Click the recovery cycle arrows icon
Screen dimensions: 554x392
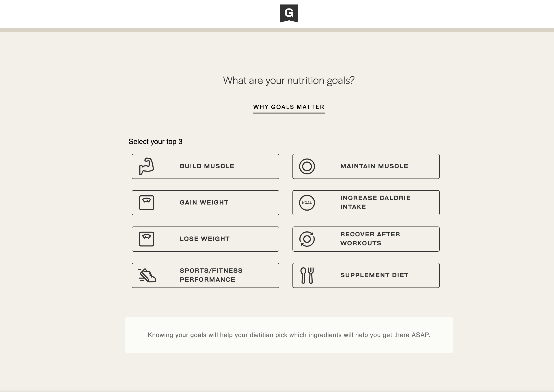pos(307,239)
